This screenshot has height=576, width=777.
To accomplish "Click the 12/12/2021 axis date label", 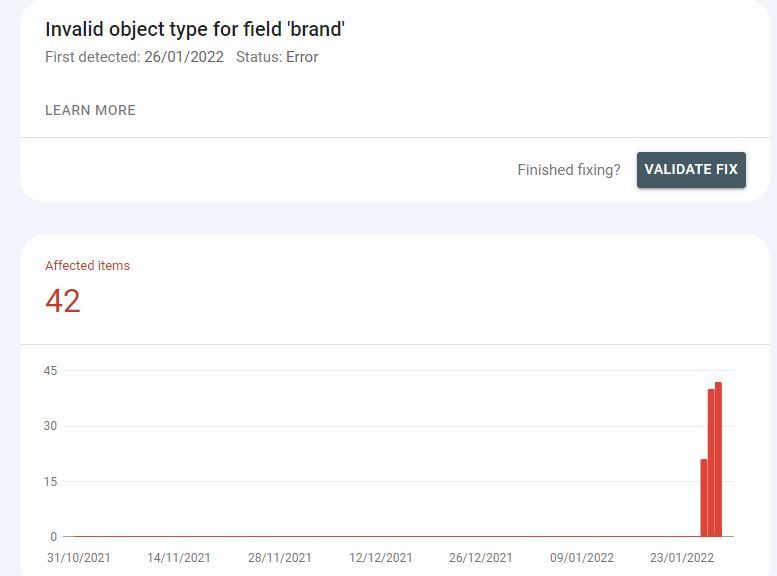I will click(x=380, y=558).
